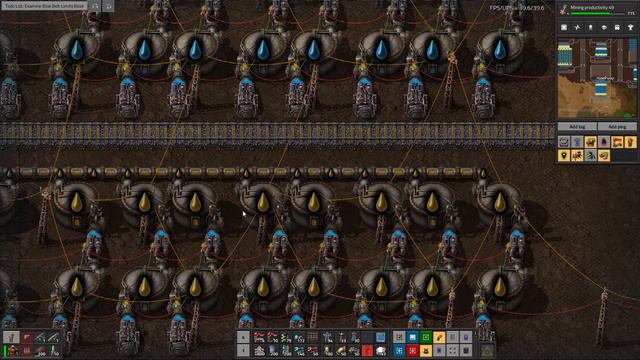Viewport: 640px width, 360px height.
Task: Toggle the pipeline minimap overlay icon (horizontal pipe shape)
Action: 604,27
